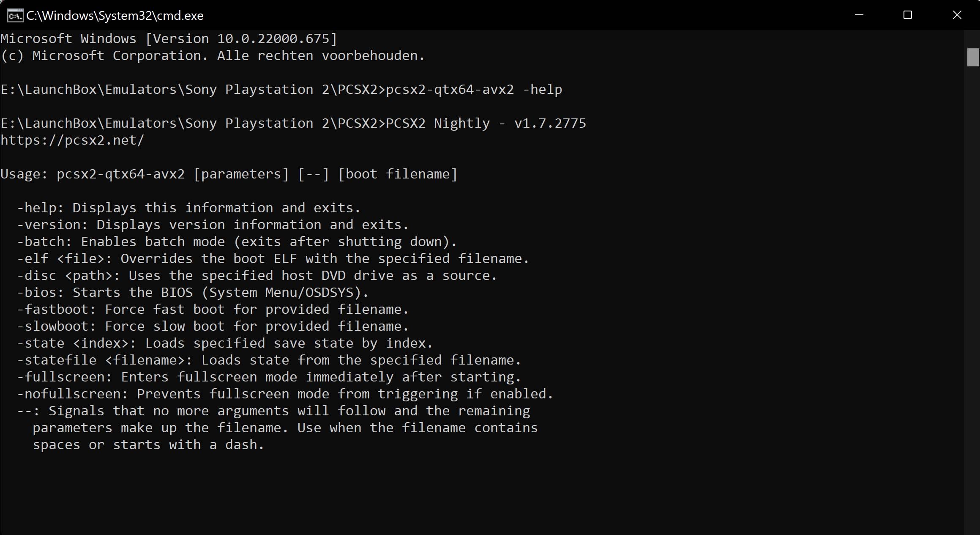Click the -version option description line
This screenshot has height=535, width=980.
(x=213, y=225)
